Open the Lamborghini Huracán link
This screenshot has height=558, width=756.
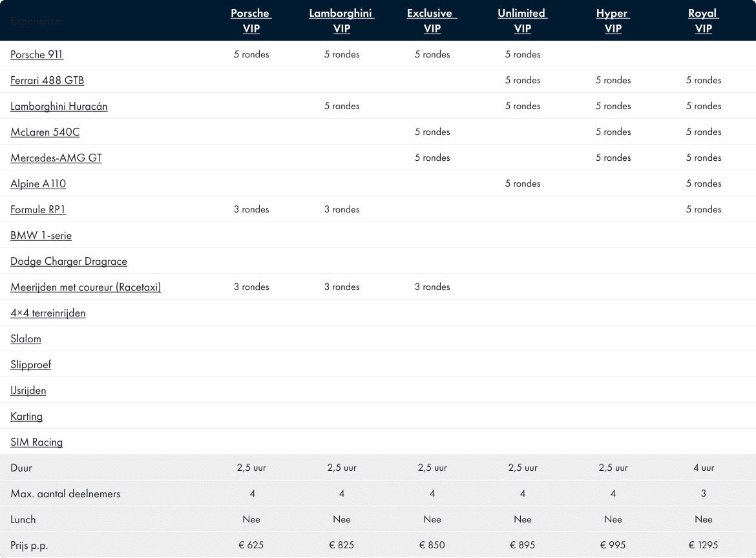tap(59, 107)
